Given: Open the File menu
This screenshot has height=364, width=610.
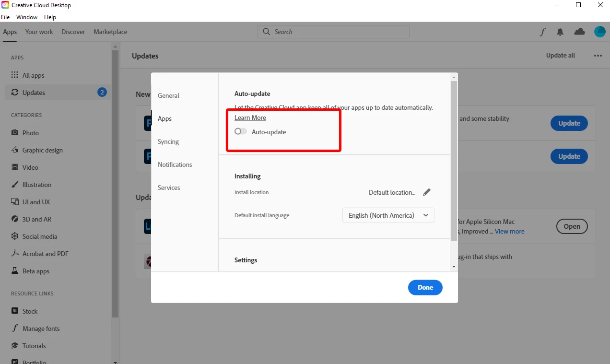Looking at the screenshot, I should click(x=5, y=17).
